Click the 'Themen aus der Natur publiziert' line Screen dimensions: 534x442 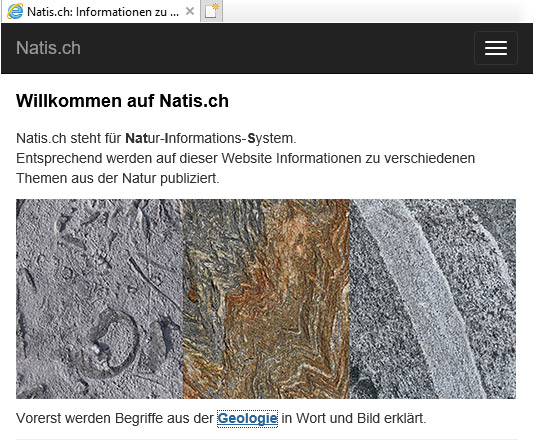click(118, 178)
